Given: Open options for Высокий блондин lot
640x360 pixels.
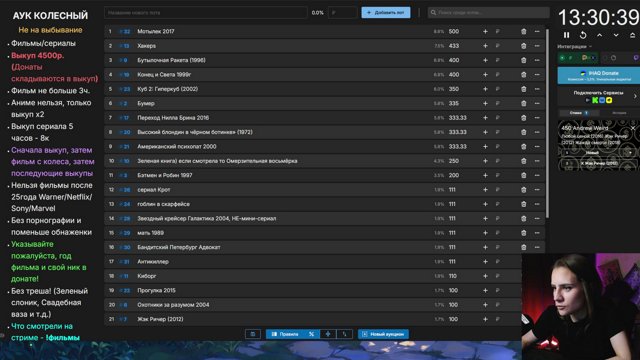Looking at the screenshot, I should pos(537,132).
